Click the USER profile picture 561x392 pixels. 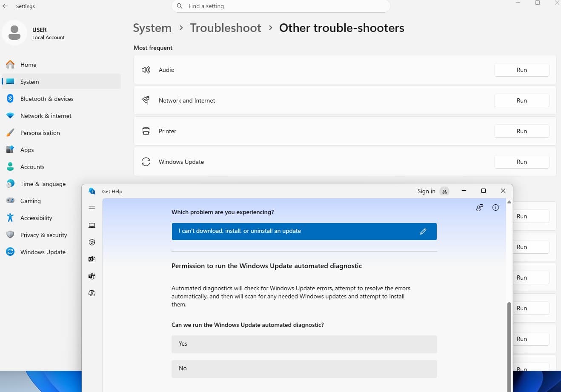coord(14,33)
